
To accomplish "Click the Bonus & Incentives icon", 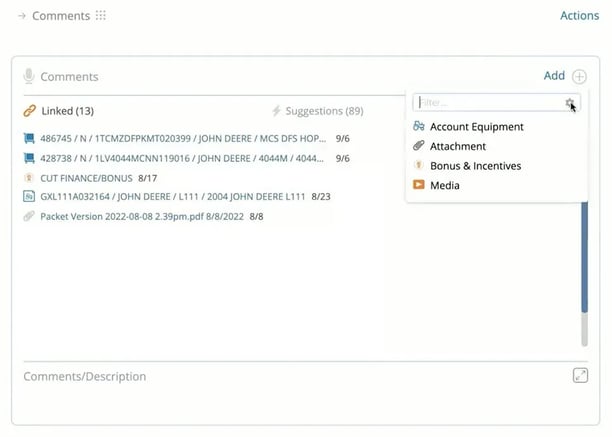I will click(419, 166).
